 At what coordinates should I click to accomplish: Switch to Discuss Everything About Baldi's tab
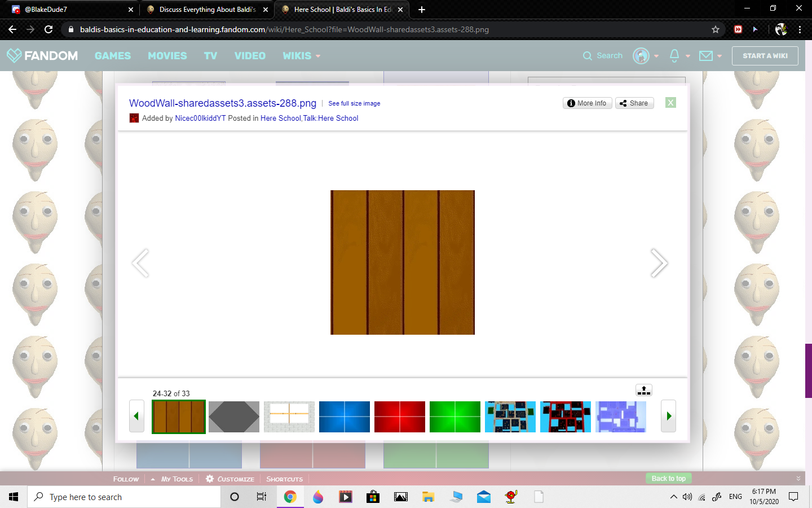point(206,10)
